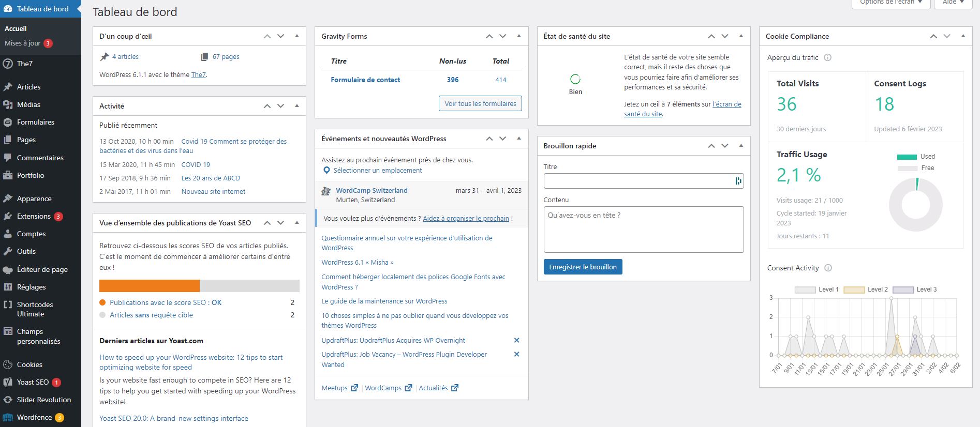Screen dimensions: 980x427
Task: Open the Extensions plug icon
Action: click(8, 216)
